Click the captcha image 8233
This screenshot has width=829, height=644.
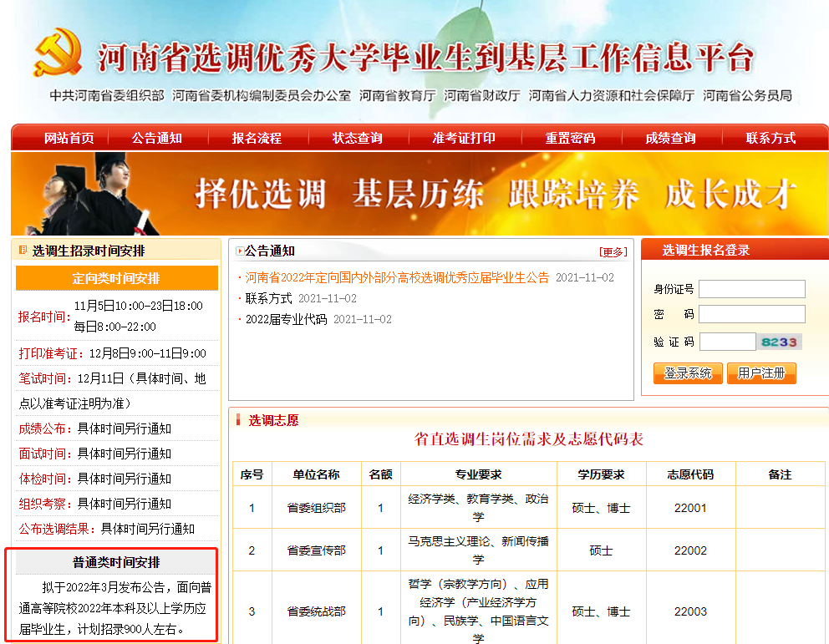pos(780,342)
